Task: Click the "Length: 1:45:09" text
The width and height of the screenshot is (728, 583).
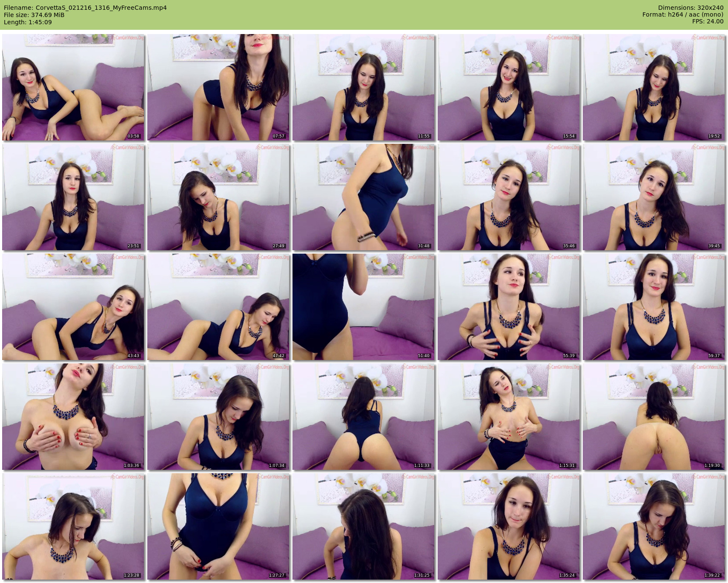Action: 28,22
